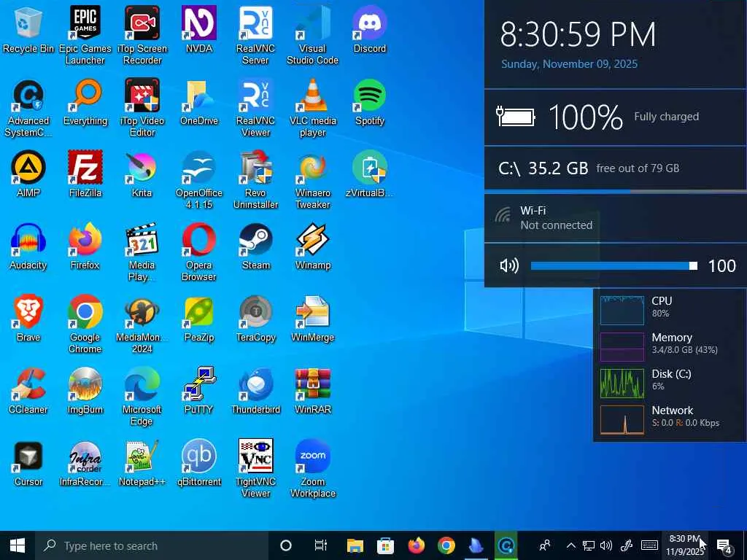Screen dimensions: 747x560
Task: Click the MediaMonkey 2024 icon
Action: click(142, 324)
